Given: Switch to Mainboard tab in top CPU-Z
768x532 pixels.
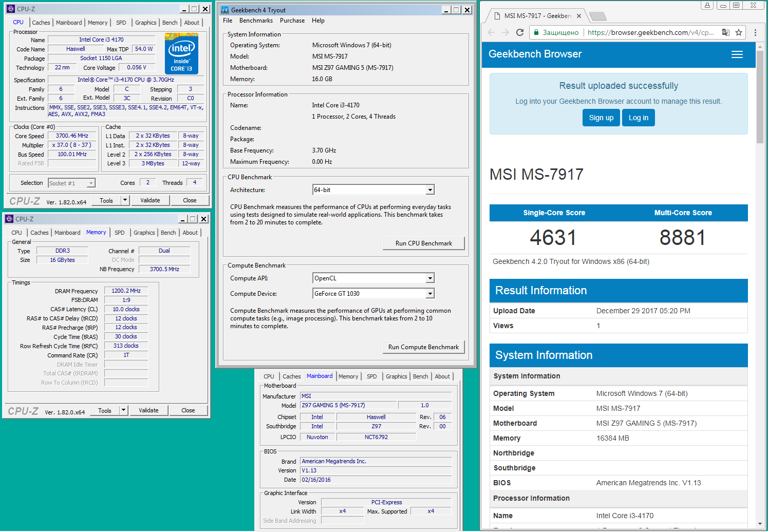Looking at the screenshot, I should click(69, 23).
